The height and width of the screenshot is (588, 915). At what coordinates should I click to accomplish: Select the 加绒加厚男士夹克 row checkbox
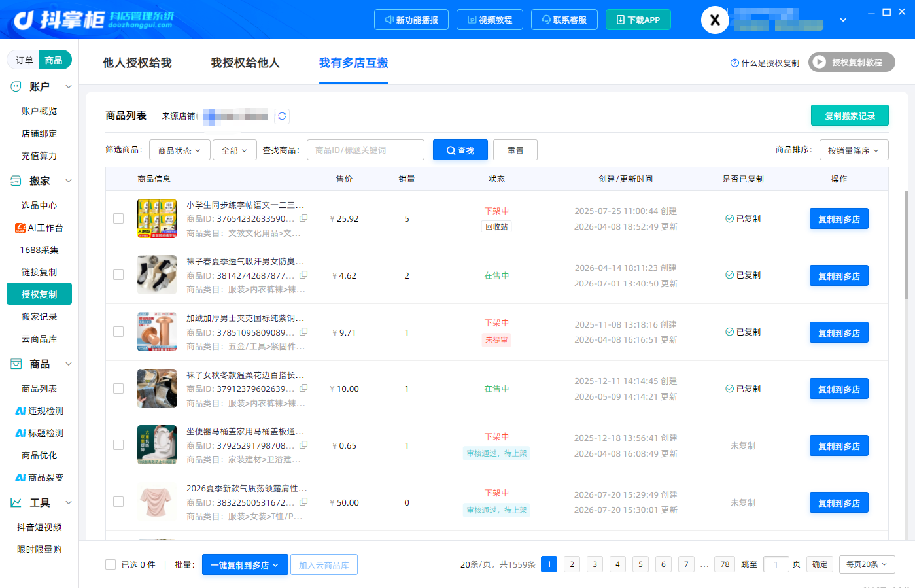pos(118,332)
